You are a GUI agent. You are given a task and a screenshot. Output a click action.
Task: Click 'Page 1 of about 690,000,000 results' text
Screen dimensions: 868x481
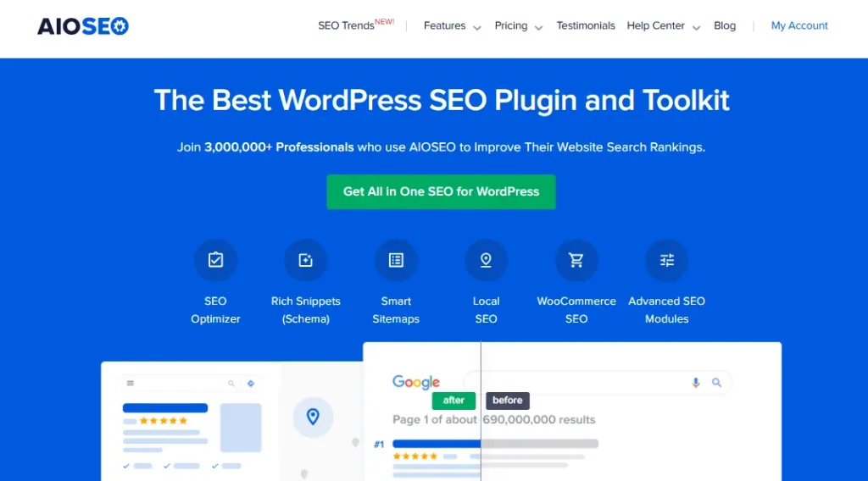pyautogui.click(x=494, y=420)
